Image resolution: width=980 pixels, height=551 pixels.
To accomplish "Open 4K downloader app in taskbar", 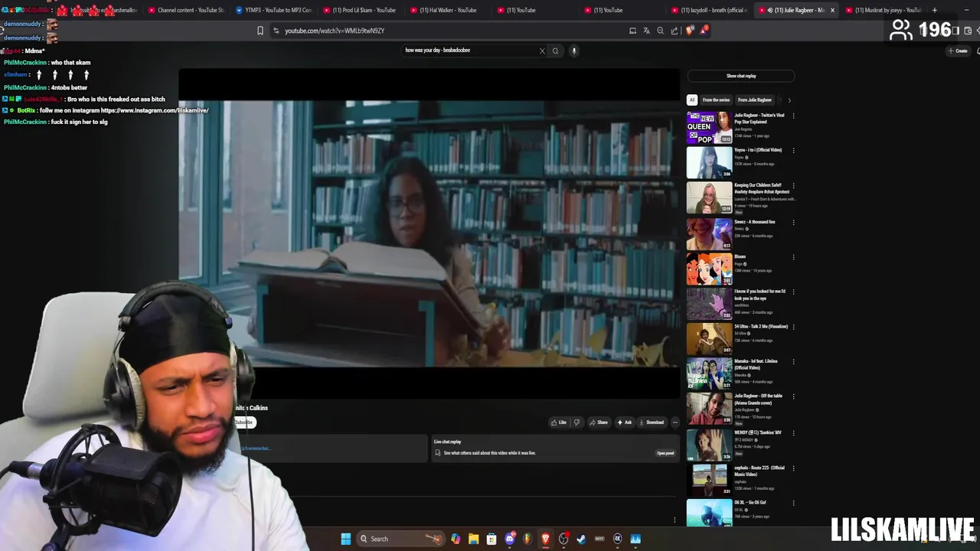I will [617, 539].
